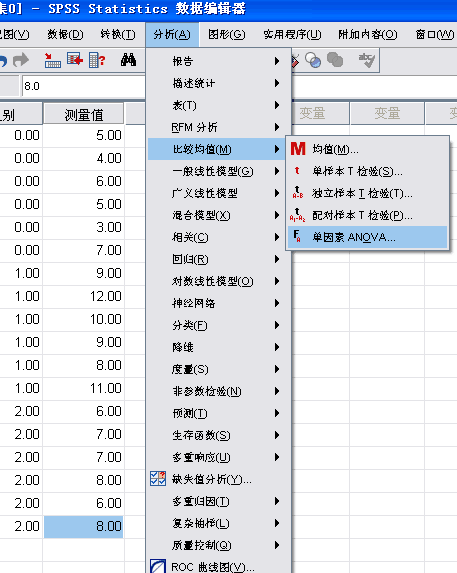Click the go to case toolbar icon
This screenshot has width=457, height=573.
[x=52, y=60]
